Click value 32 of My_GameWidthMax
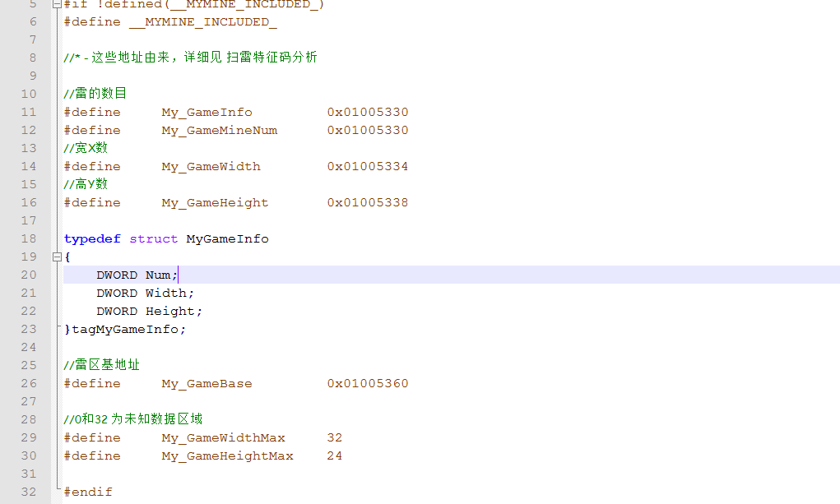The width and height of the screenshot is (840, 504). coord(334,437)
